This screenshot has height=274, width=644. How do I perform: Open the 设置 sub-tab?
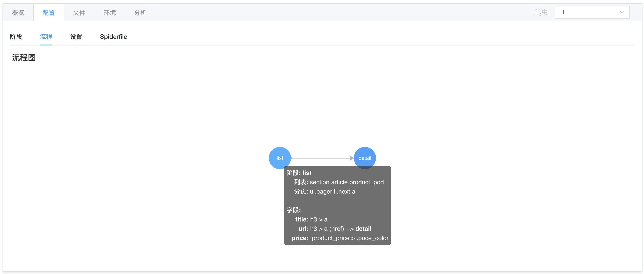click(76, 37)
